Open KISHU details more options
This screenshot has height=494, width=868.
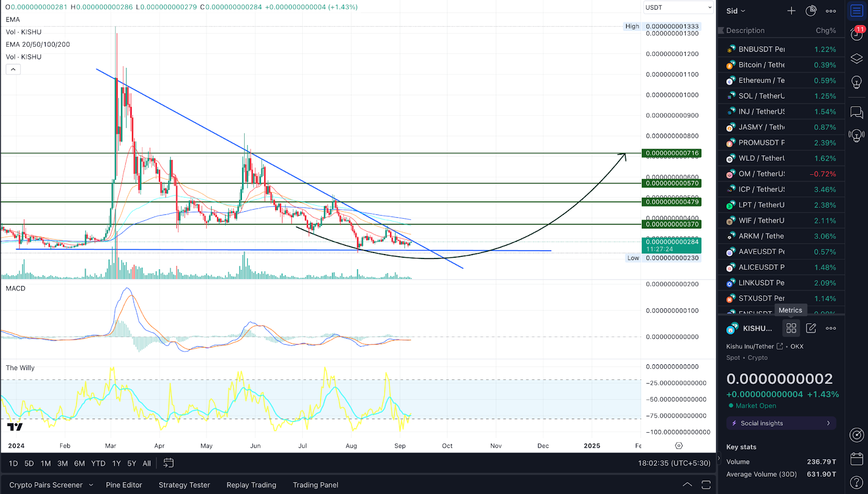(x=831, y=328)
